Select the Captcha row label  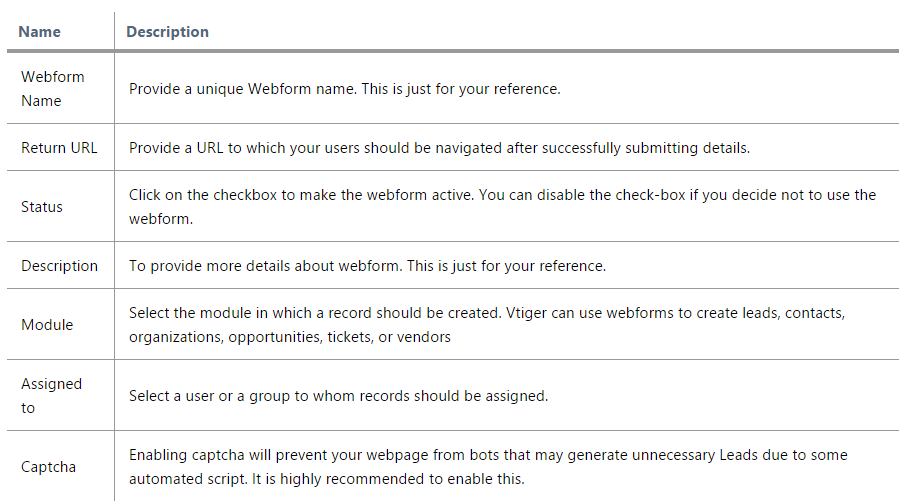48,467
